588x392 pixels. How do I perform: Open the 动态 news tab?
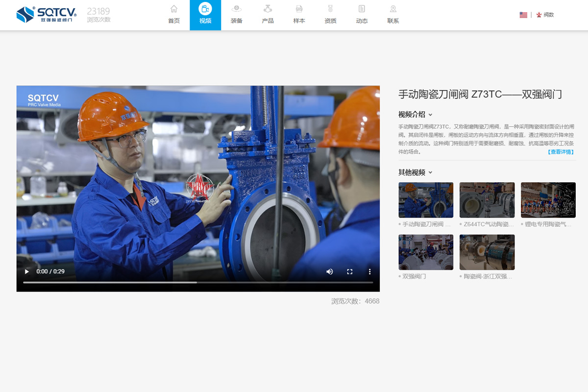[362, 15]
